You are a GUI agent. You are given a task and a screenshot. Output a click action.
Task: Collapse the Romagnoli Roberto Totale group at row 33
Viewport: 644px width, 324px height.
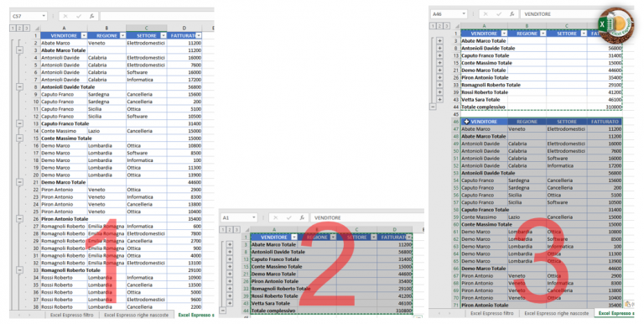(19, 270)
